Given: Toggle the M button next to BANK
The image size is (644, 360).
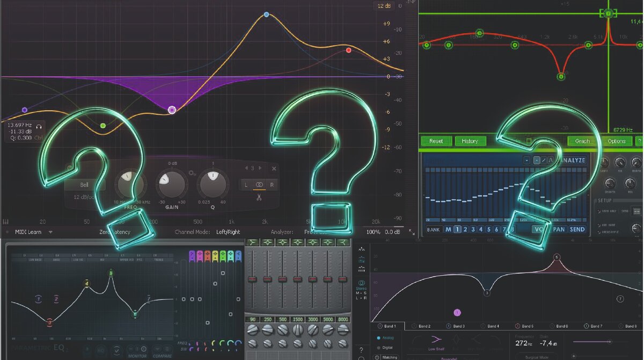Looking at the screenshot, I should (448, 229).
